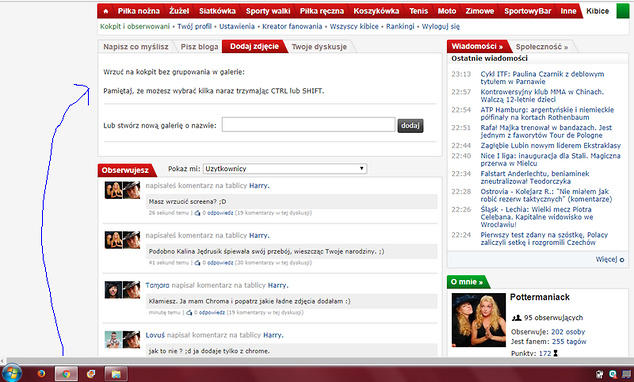This screenshot has height=382, width=634.
Task: Open the Moto section
Action: tap(447, 11)
